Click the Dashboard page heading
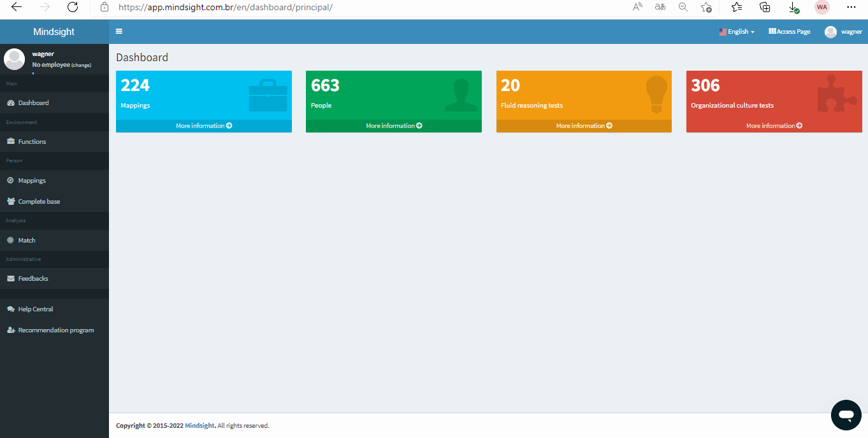This screenshot has width=868, height=438. (x=142, y=57)
